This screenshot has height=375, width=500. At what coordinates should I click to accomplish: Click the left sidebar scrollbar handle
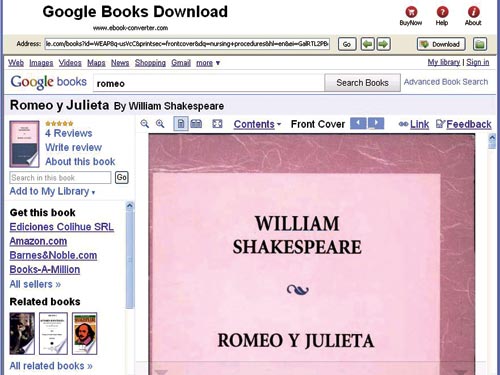130,259
